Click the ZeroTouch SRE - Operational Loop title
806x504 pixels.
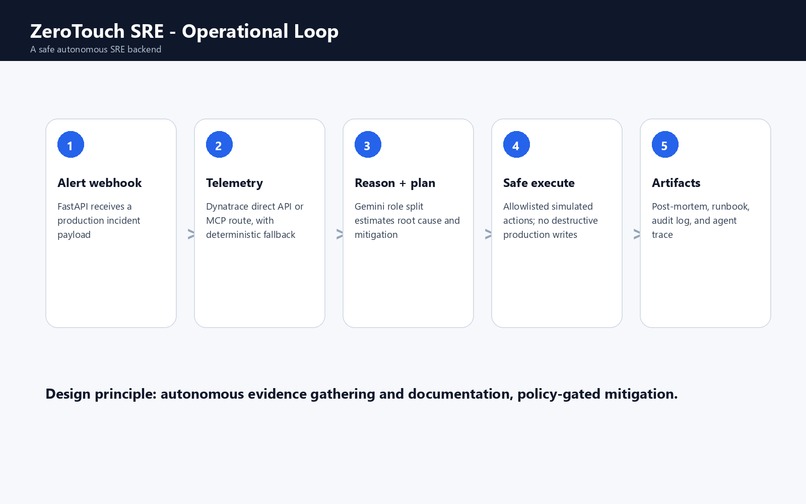coord(184,31)
